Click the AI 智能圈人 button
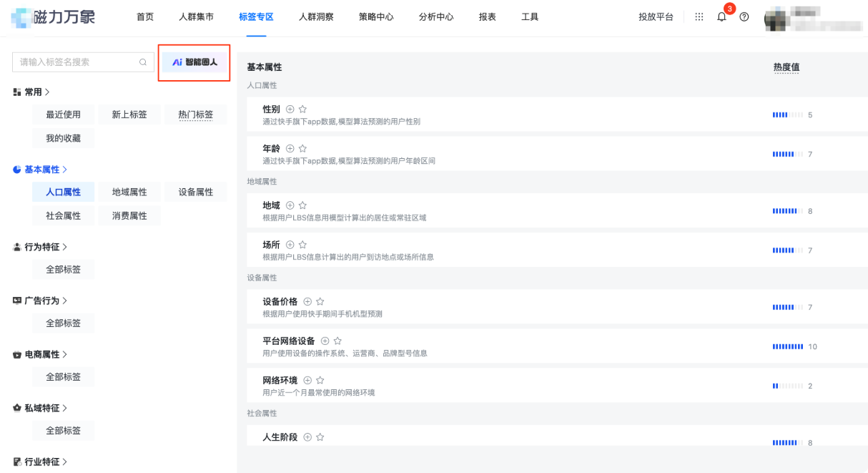Screen dimensions: 868x473 [x=194, y=62]
